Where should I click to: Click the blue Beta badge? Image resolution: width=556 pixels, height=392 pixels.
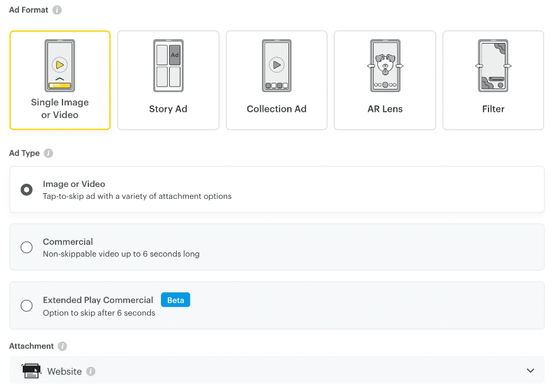click(x=175, y=300)
